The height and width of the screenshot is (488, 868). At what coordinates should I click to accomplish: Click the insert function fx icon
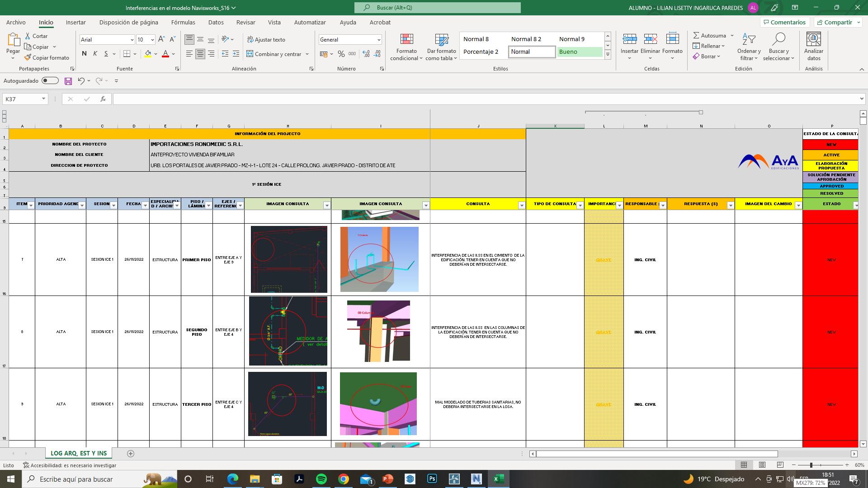103,99
